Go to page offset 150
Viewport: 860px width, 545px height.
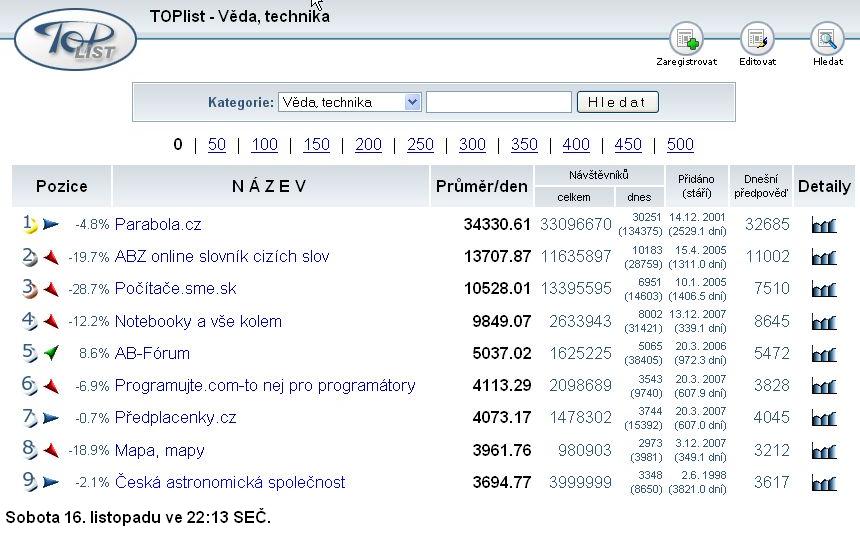(316, 145)
